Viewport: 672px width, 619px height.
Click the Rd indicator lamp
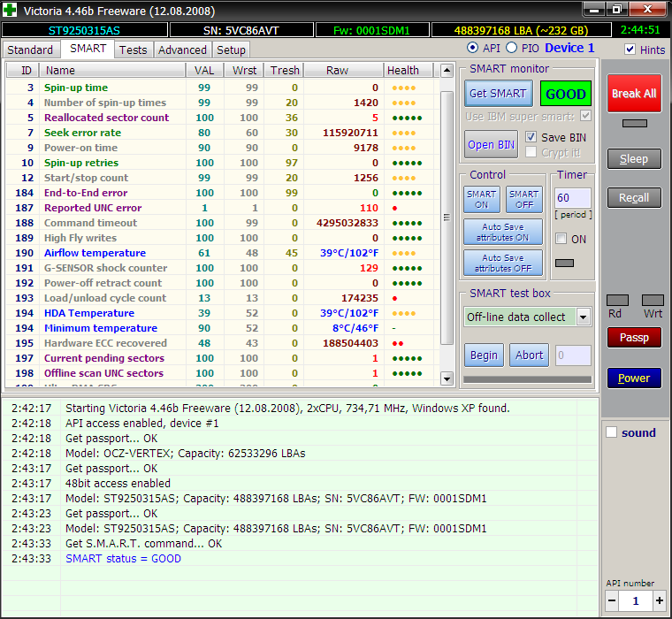617,300
